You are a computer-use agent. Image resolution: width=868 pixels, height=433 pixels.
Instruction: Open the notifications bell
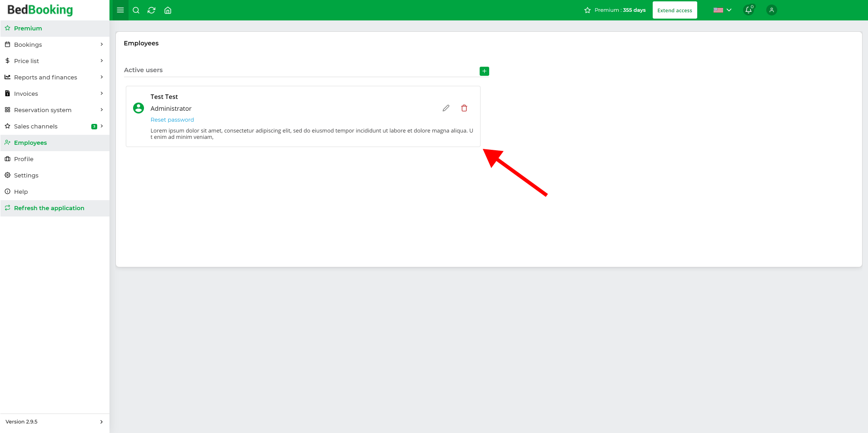(x=749, y=10)
